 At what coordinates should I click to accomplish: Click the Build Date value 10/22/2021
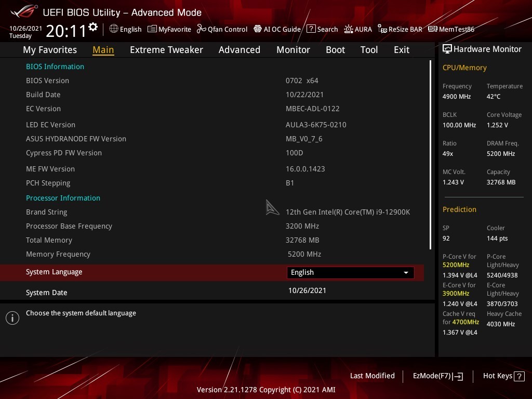pos(304,95)
